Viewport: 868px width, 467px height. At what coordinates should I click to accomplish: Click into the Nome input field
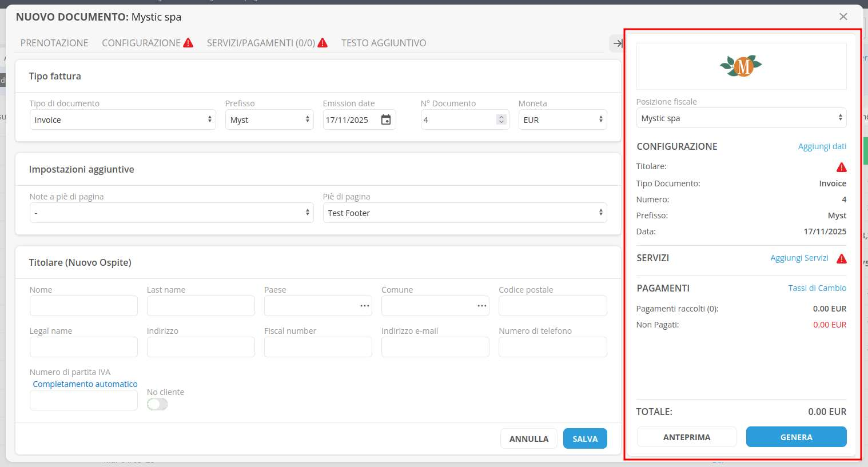(x=83, y=306)
